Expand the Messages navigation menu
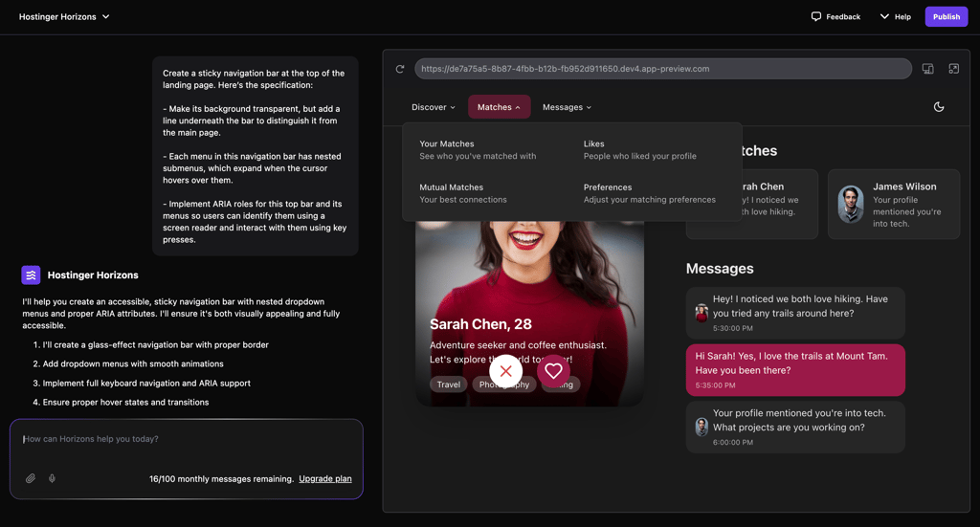Image resolution: width=980 pixels, height=527 pixels. click(x=567, y=107)
